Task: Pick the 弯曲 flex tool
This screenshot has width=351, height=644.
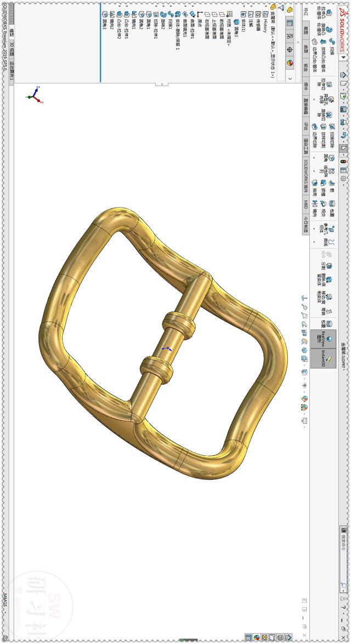Action: click(327, 312)
